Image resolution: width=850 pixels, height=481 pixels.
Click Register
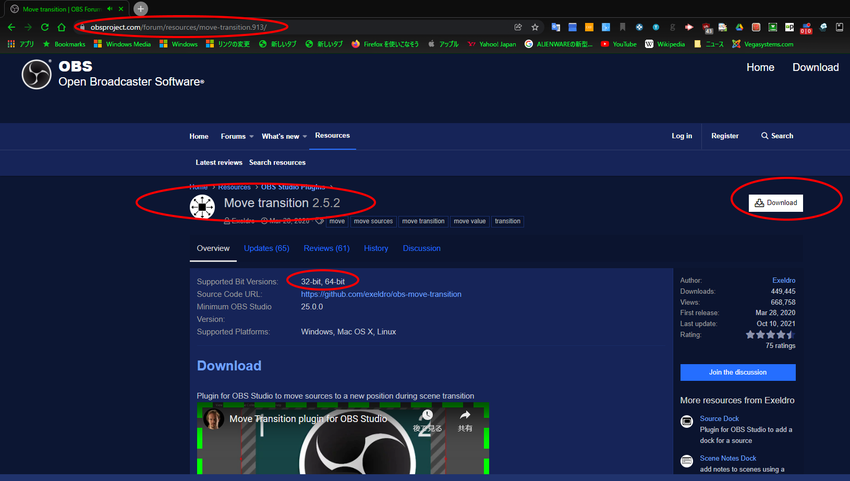pyautogui.click(x=725, y=136)
